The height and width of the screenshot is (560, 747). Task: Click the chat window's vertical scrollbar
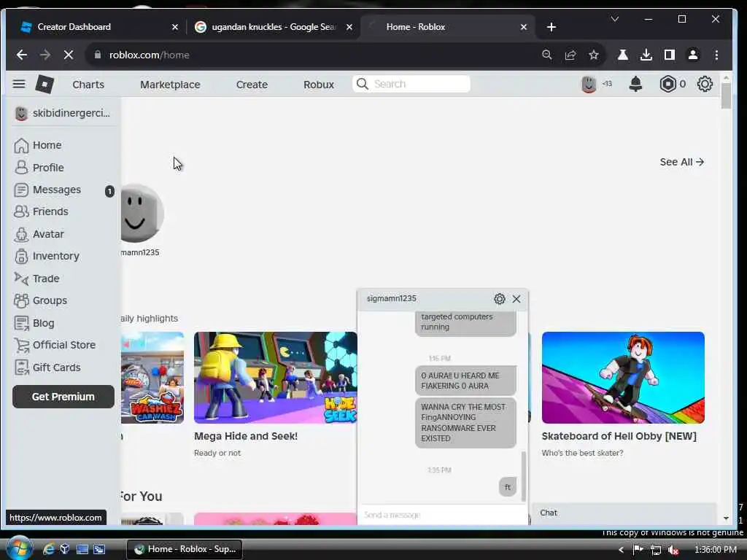point(524,476)
